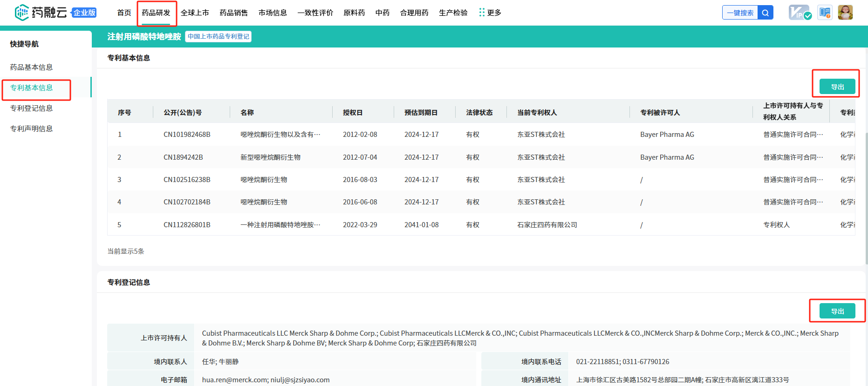The width and height of the screenshot is (868, 386).
Task: Open the 药品研发 menu
Action: point(156,13)
